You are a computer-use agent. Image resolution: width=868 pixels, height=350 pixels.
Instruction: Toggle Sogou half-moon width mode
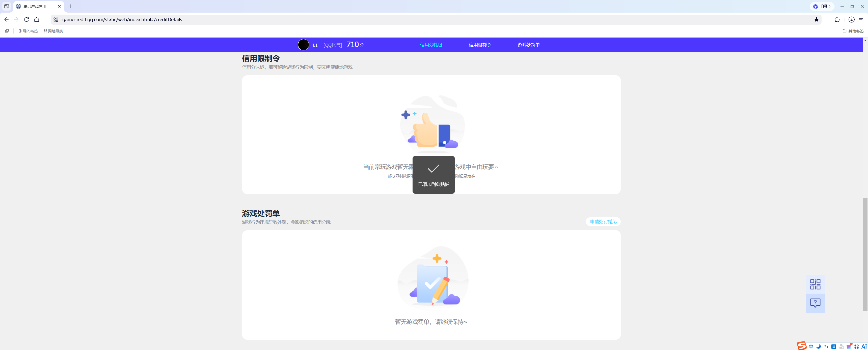(x=819, y=346)
